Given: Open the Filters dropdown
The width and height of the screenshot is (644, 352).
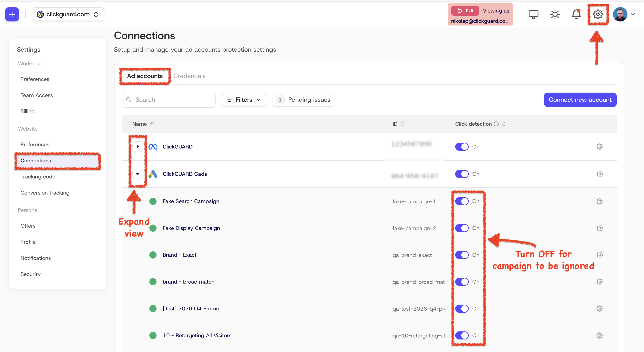Looking at the screenshot, I should [244, 100].
